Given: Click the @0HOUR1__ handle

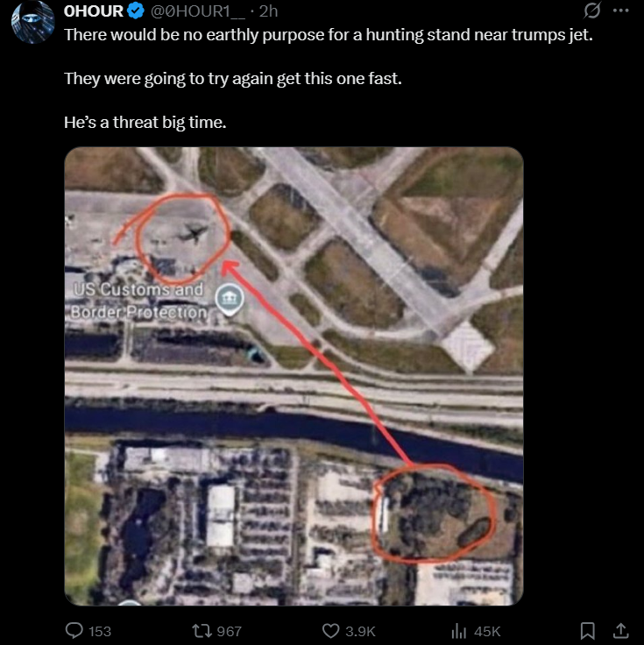Looking at the screenshot, I should pos(197,11).
